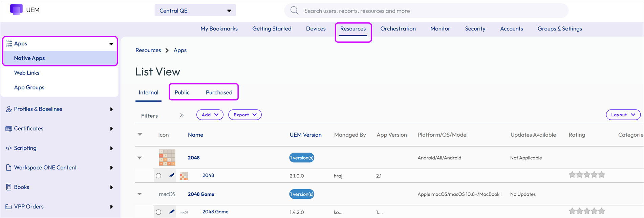Open the Devices menu

click(x=316, y=28)
